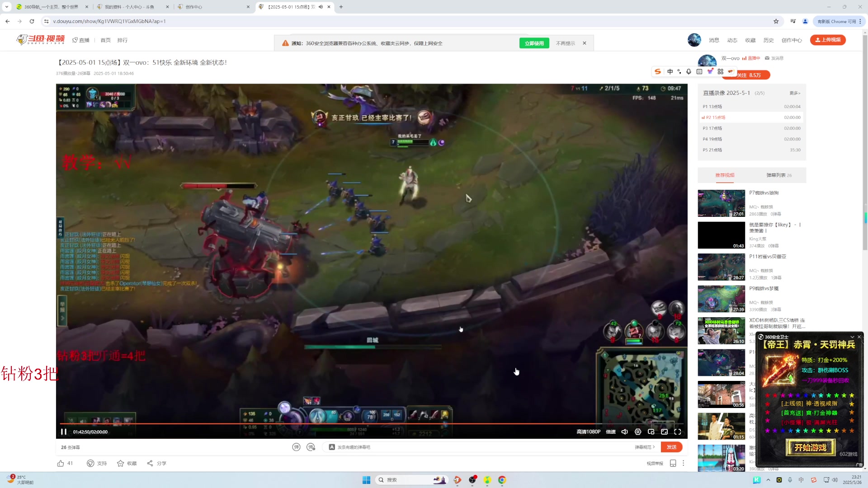Open the video volume control
Screen dimensions: 868x488
click(x=624, y=432)
